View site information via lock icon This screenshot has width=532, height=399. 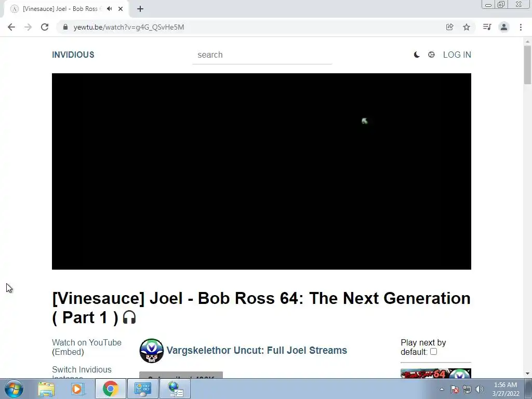click(65, 27)
